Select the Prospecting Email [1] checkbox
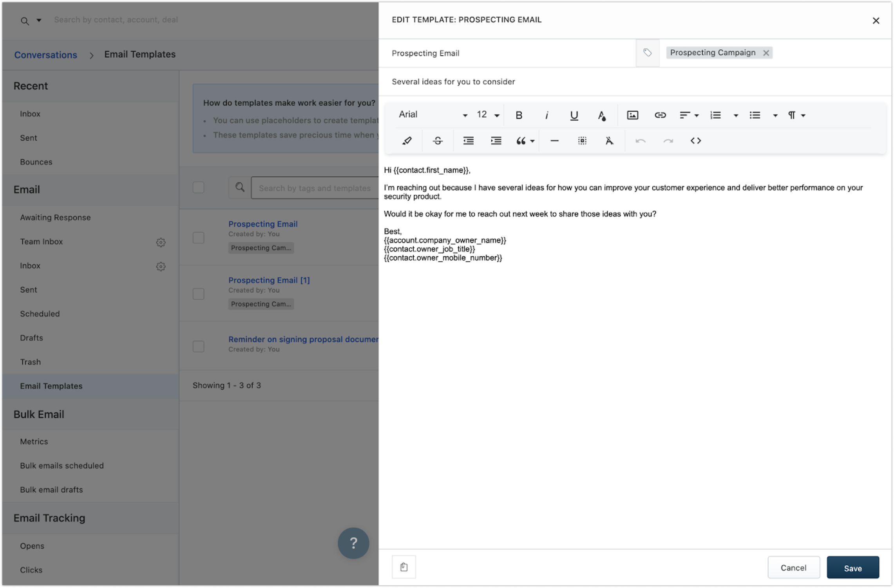 pyautogui.click(x=199, y=294)
